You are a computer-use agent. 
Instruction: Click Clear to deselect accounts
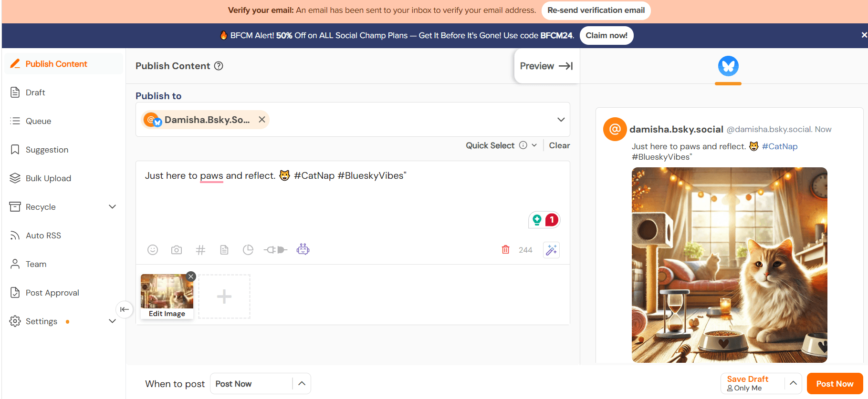point(559,145)
